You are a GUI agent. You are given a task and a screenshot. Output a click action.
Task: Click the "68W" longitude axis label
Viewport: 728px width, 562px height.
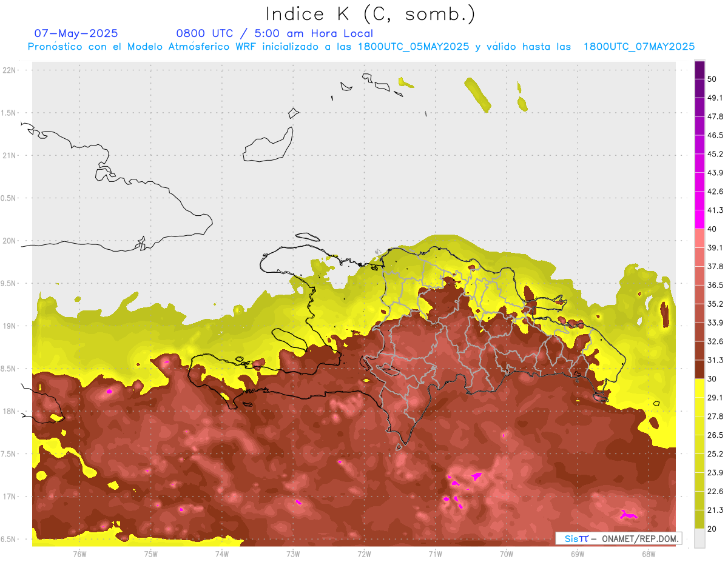[x=648, y=554]
